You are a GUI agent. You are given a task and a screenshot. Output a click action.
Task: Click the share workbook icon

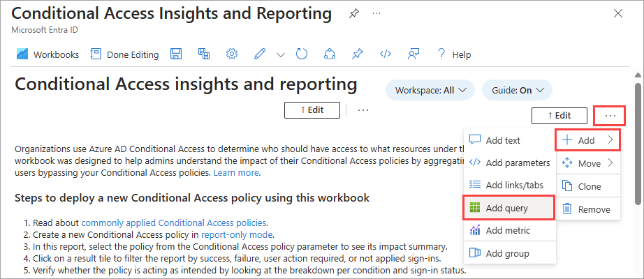point(330,54)
